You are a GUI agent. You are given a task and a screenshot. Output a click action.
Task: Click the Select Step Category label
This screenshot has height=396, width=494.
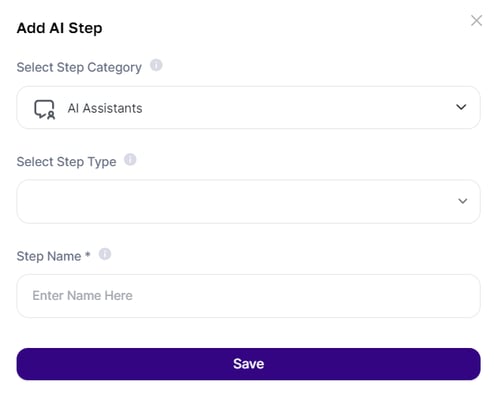(x=79, y=67)
